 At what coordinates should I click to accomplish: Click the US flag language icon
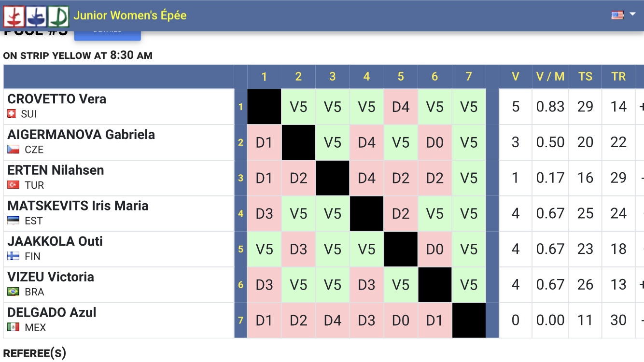617,15
